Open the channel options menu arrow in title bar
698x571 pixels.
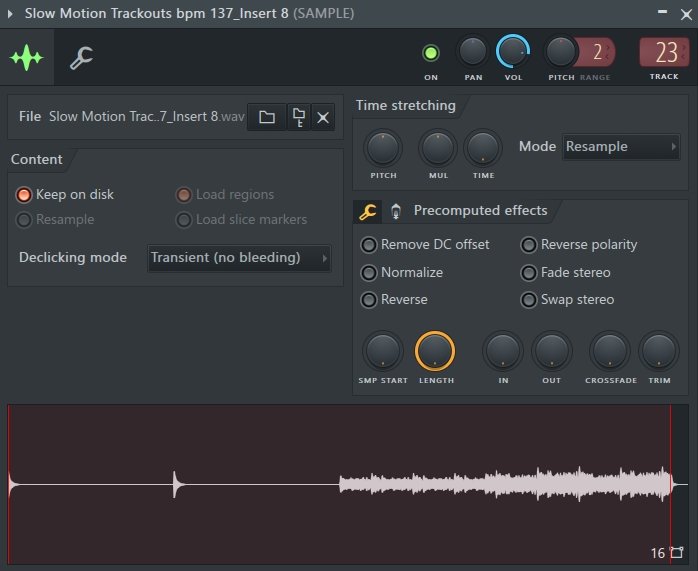(x=10, y=13)
